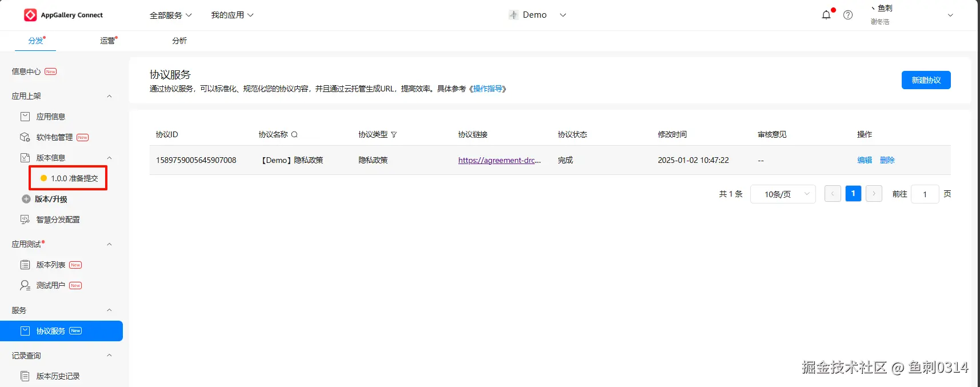Screen dimensions: 980x387
Task: Click the AppGallery Connect logo
Action: point(63,15)
